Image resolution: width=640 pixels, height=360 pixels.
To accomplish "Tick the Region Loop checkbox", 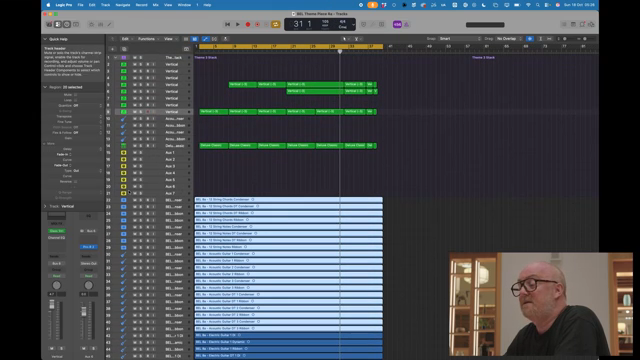I will pos(76,100).
